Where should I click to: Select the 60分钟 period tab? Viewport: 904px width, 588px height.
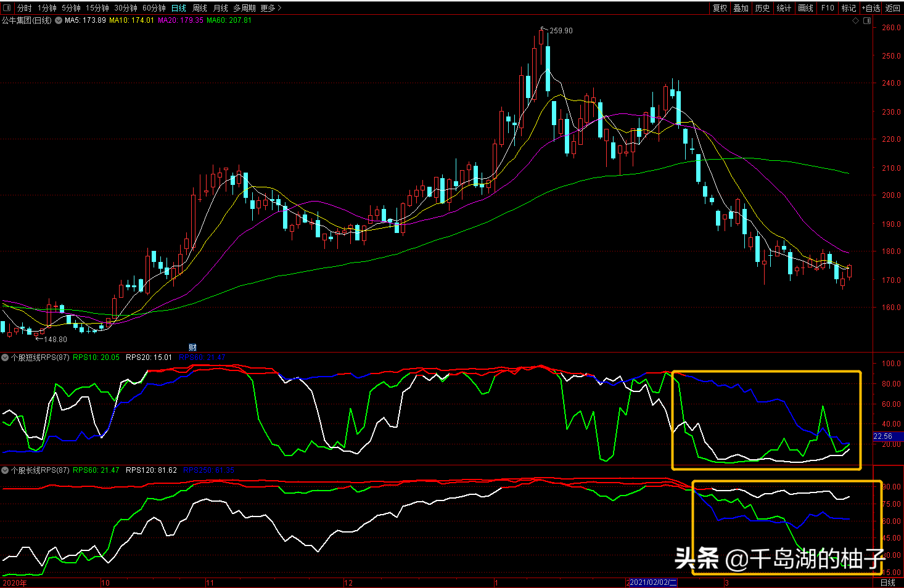[154, 8]
